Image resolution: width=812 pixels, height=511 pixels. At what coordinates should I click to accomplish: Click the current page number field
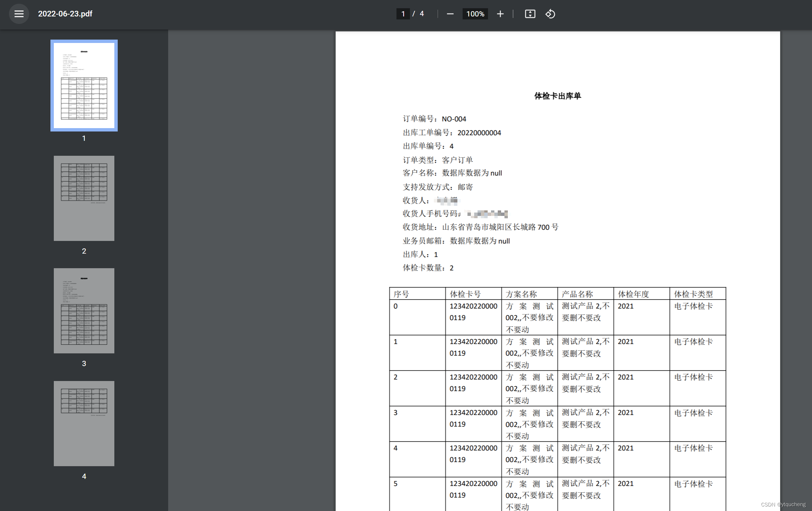(x=403, y=14)
